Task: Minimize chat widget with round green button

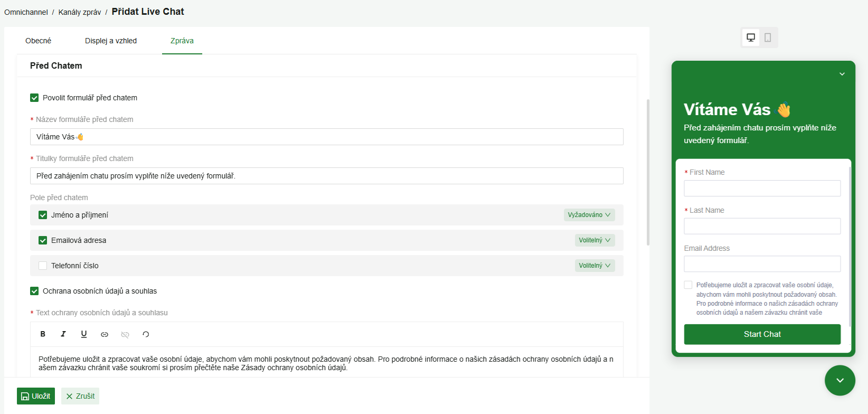Action: pos(839,380)
